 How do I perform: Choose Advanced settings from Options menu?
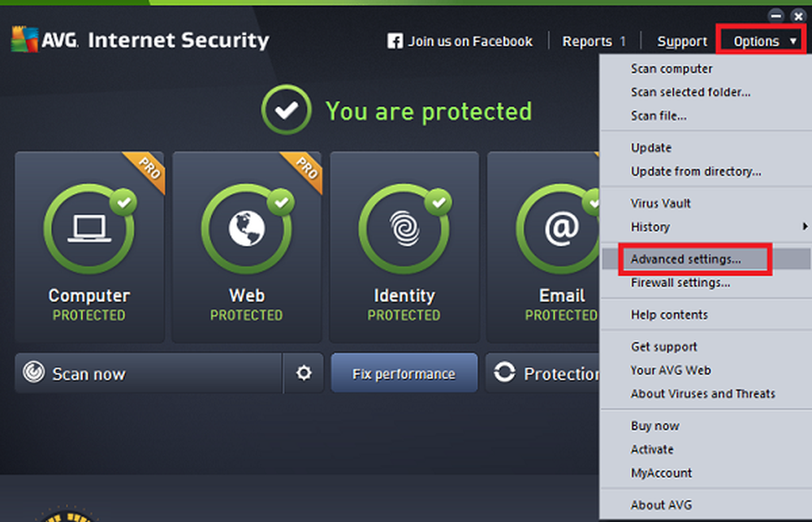click(686, 260)
